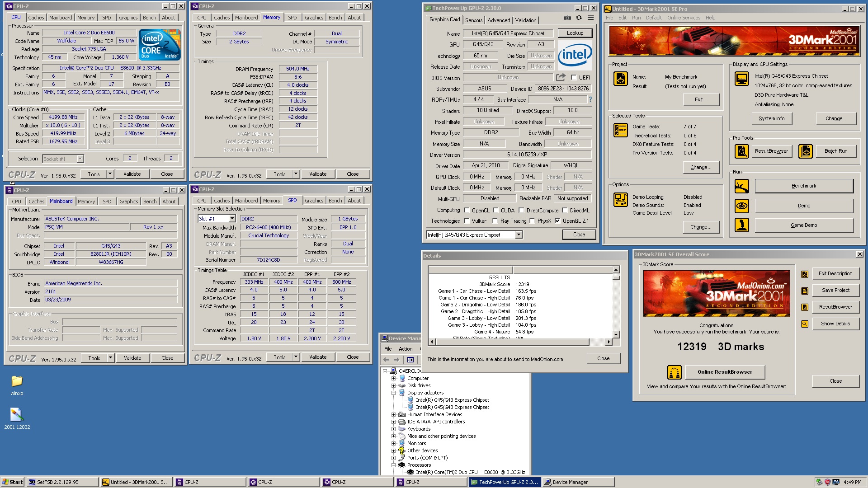
Task: Click the GPU-Z refresh icon
Action: pos(579,18)
